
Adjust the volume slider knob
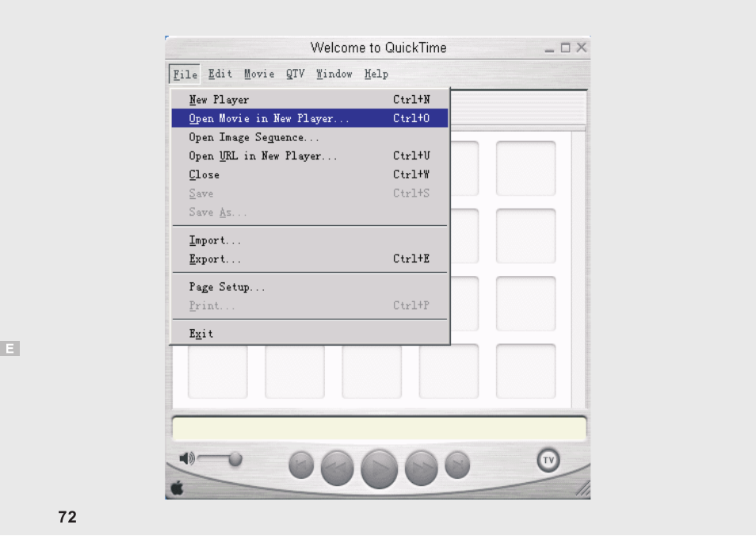tap(235, 459)
